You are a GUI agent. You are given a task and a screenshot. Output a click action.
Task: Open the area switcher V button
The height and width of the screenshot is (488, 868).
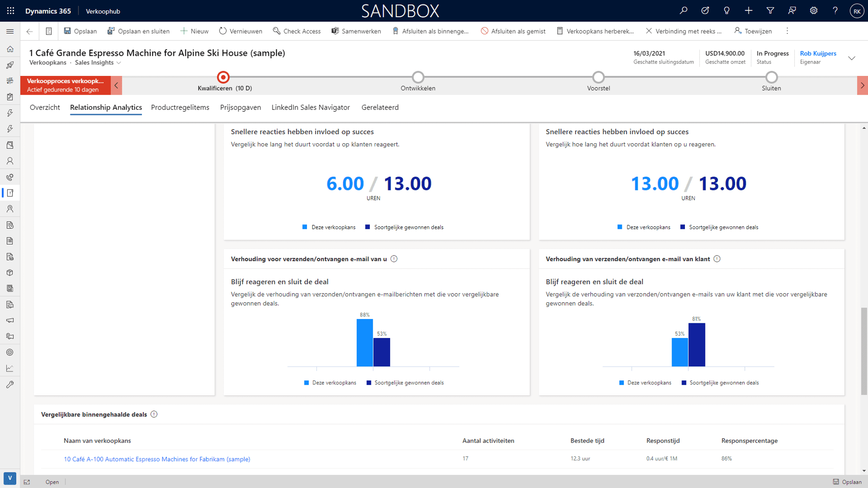[x=10, y=478]
